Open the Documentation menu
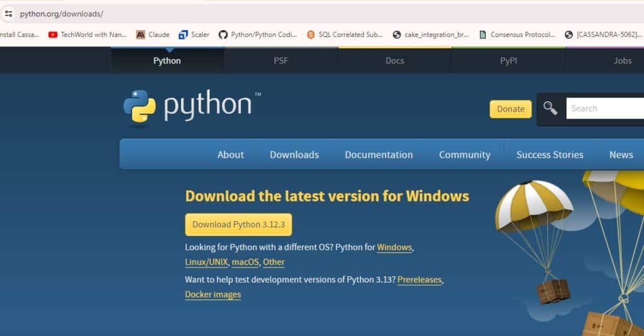The image size is (644, 336). tap(379, 154)
